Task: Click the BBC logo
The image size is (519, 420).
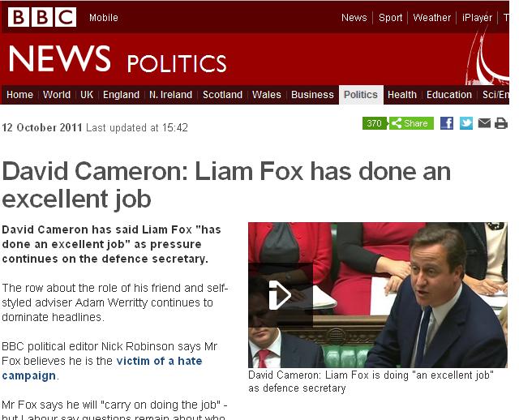Action: (42, 17)
